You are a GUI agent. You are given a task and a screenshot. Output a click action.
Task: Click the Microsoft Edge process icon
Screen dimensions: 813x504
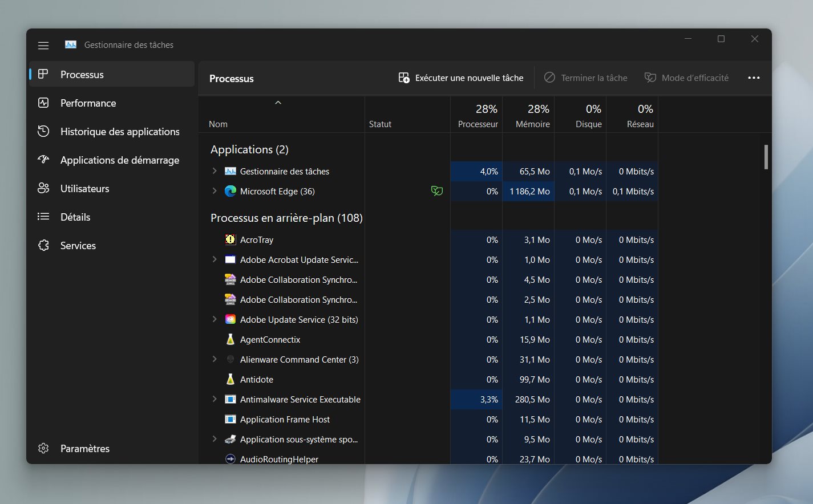pos(230,191)
